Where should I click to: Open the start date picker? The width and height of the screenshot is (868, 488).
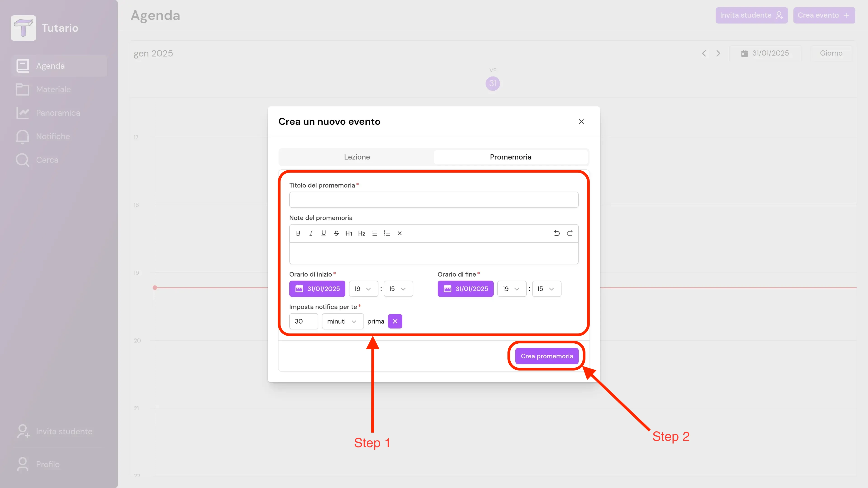317,289
